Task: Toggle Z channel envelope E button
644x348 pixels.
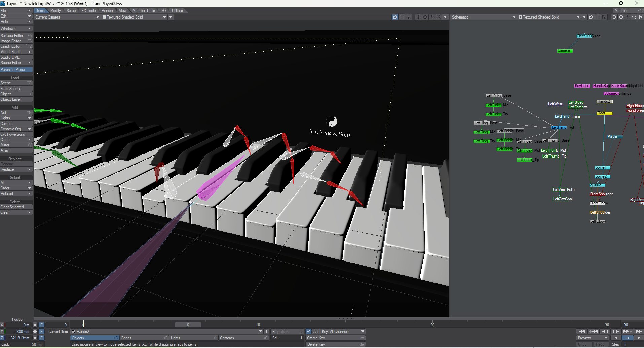Action: pyautogui.click(x=41, y=338)
